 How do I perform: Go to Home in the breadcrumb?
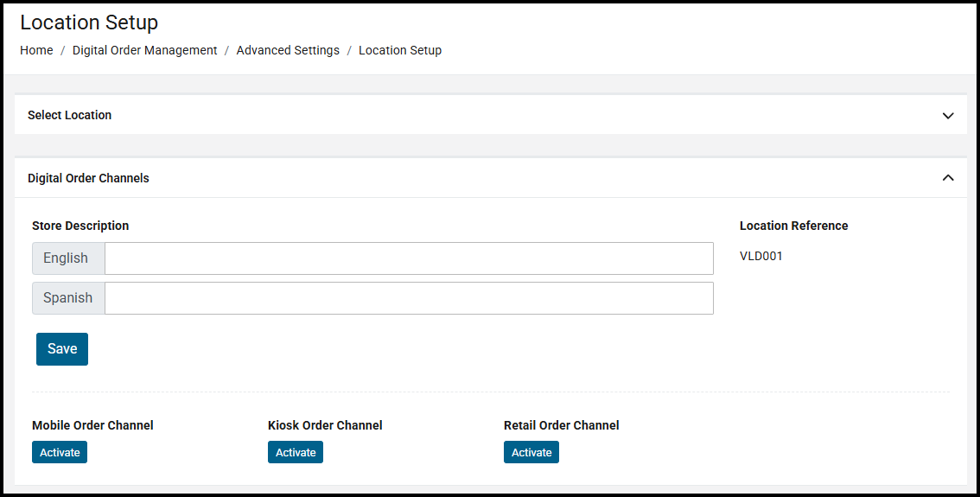36,50
